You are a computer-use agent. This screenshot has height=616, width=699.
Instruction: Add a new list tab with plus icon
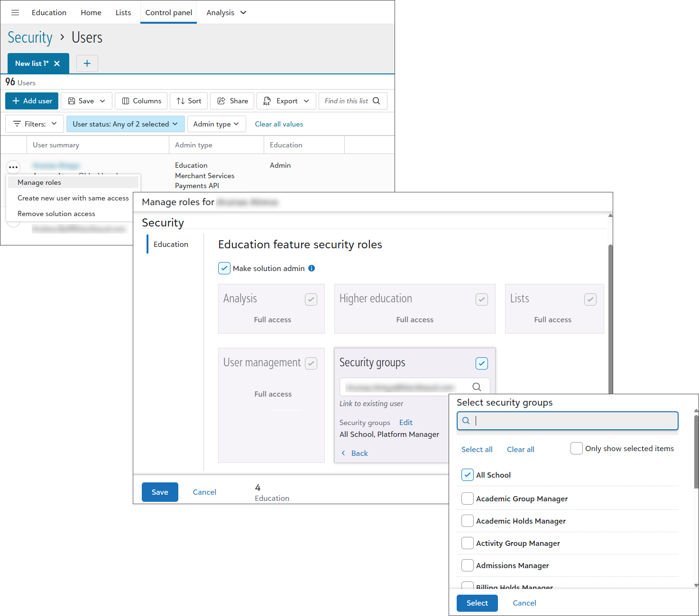(x=87, y=63)
